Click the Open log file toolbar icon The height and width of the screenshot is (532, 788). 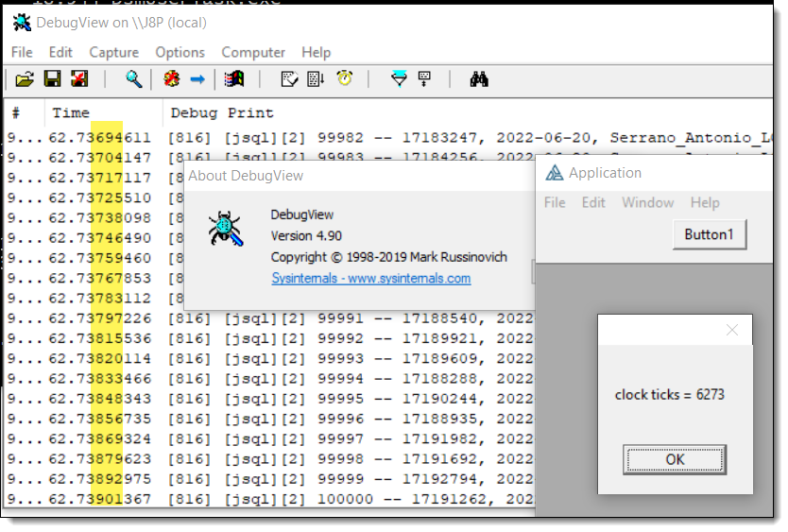click(25, 79)
